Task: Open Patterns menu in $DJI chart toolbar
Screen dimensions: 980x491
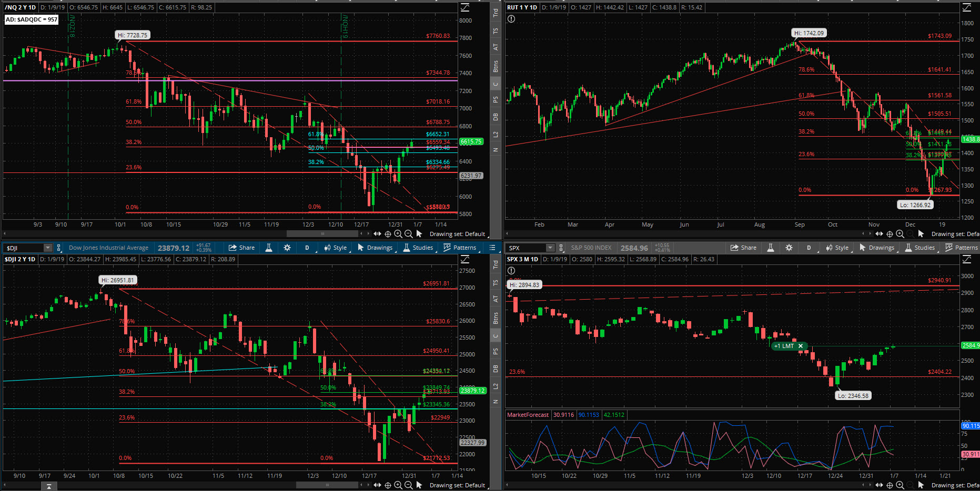Action: (460, 248)
